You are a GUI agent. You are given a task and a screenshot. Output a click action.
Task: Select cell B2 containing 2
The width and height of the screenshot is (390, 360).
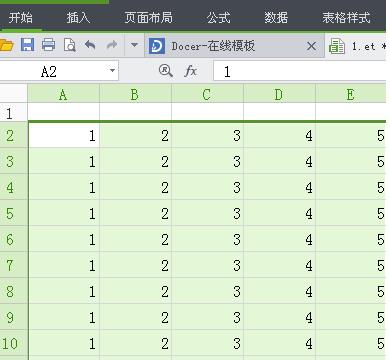pyautogui.click(x=135, y=135)
